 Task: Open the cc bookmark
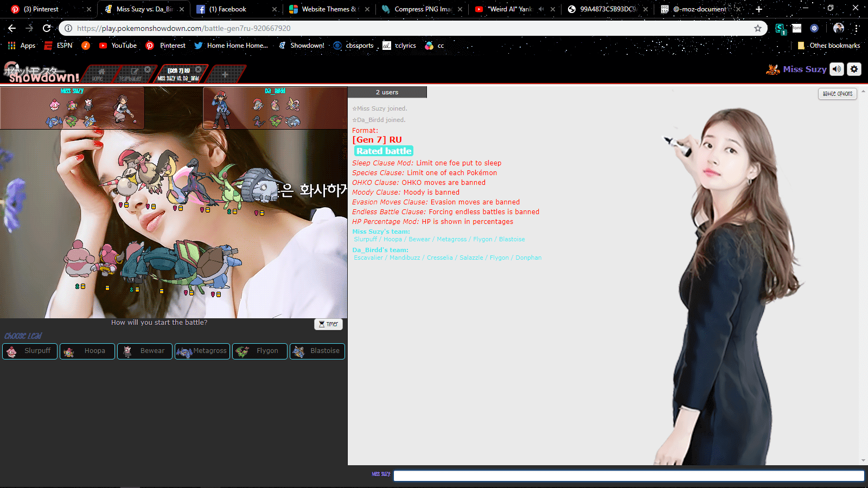pyautogui.click(x=435, y=46)
